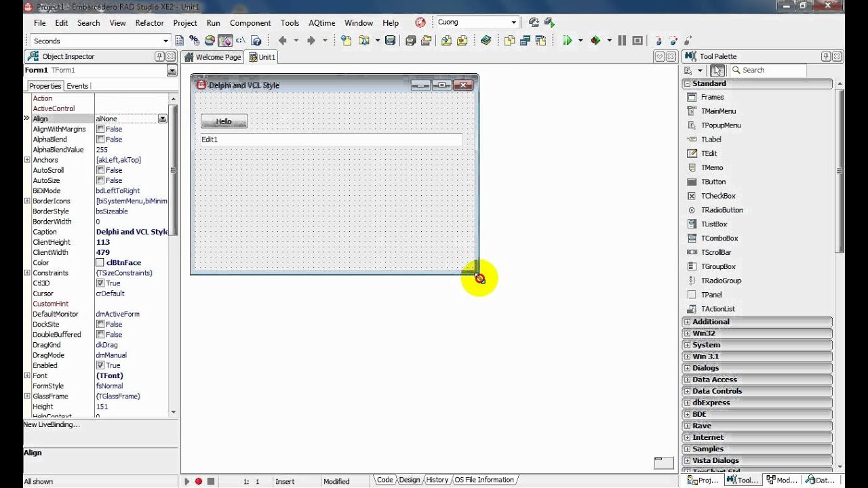This screenshot has width=868, height=488.
Task: Uncheck the Enabled property checkbox
Action: [100, 365]
